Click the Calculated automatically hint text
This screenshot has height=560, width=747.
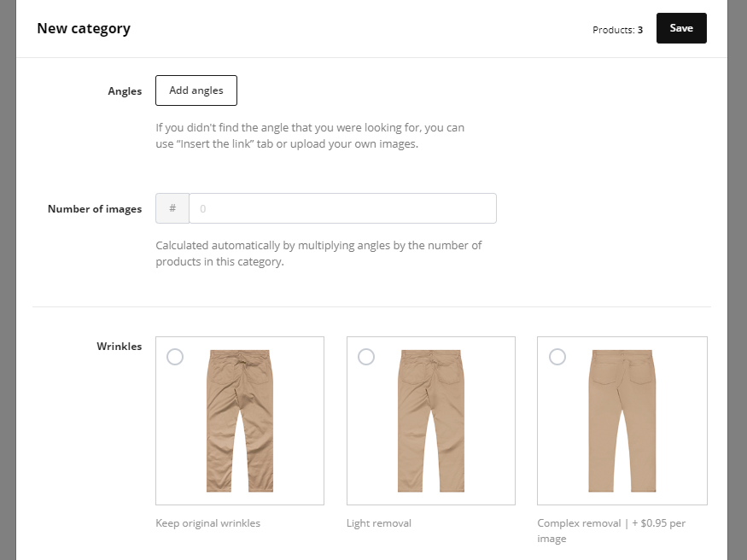[x=318, y=254]
